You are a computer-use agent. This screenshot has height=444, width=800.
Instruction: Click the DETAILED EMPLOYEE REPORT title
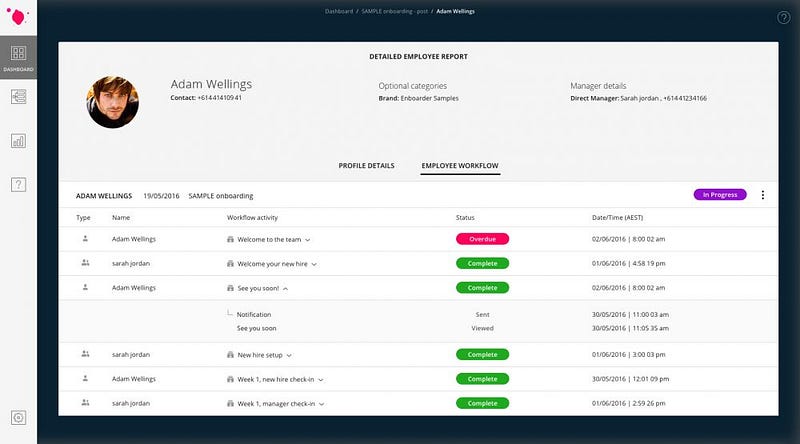click(x=418, y=57)
